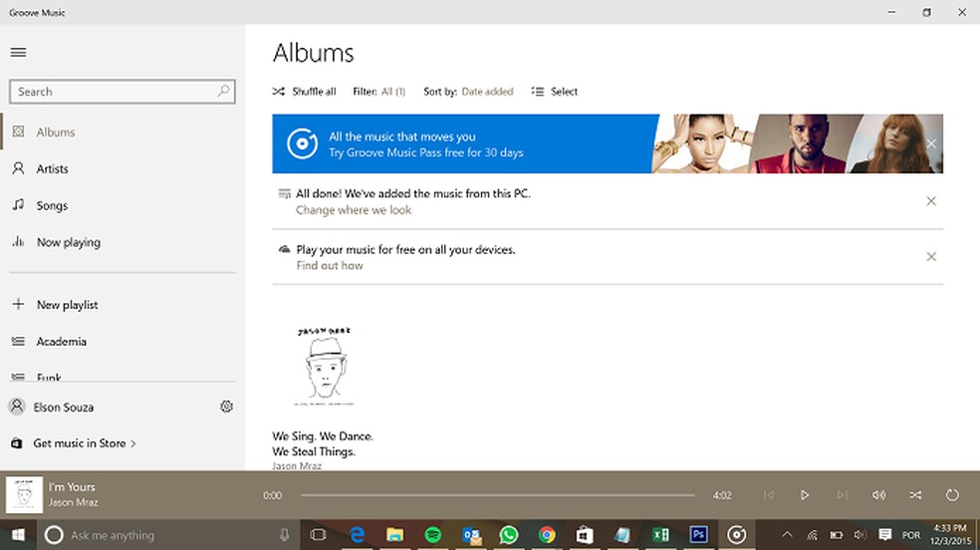Click the now playing album thumbnail
Screen dimensions: 980x550
(24, 495)
